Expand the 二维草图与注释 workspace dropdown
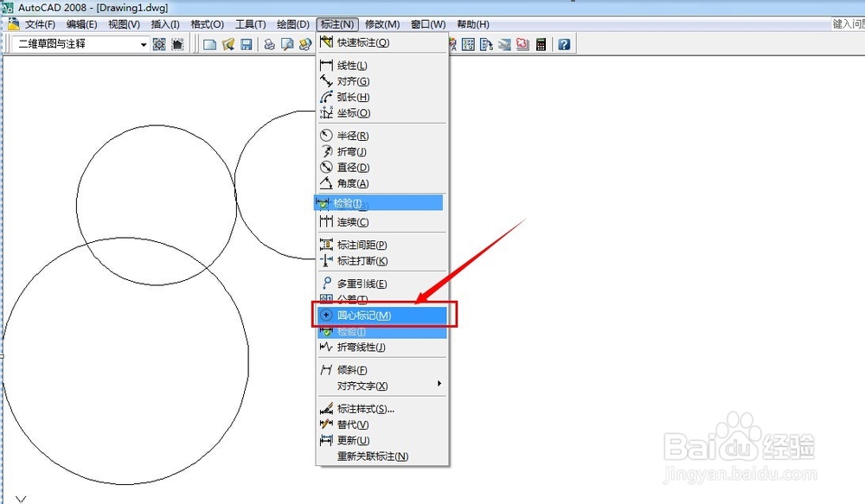Screen dimensions: 865x504 pyautogui.click(x=144, y=44)
